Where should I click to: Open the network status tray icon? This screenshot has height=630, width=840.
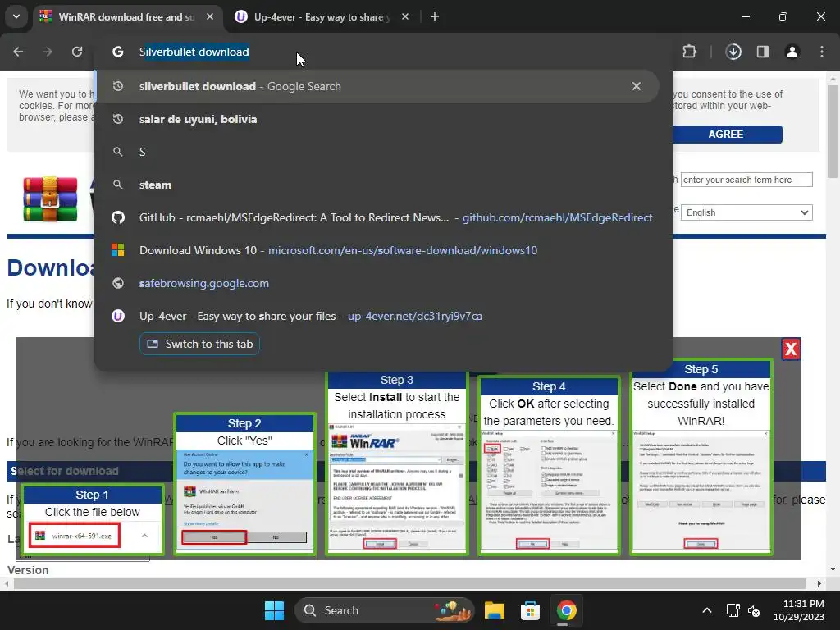click(733, 610)
